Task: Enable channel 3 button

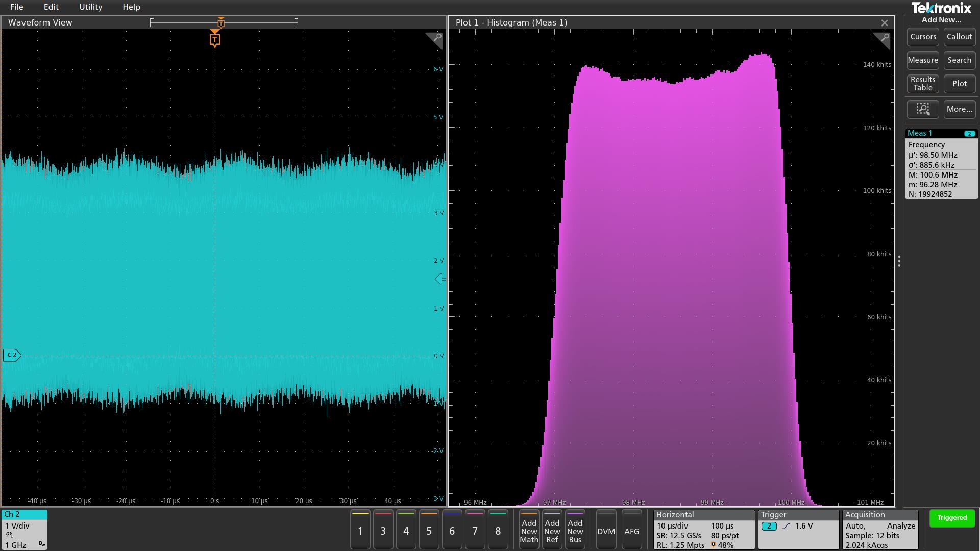Action: [x=383, y=531]
